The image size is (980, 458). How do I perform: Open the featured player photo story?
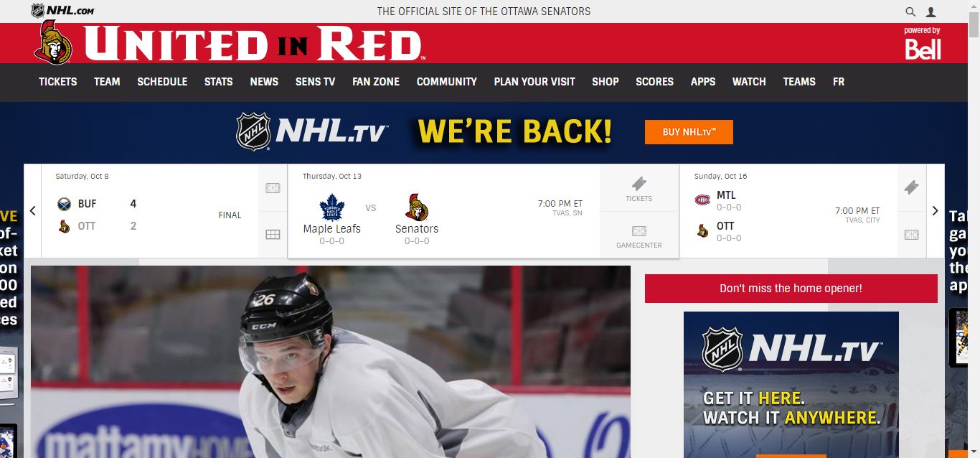pyautogui.click(x=331, y=362)
